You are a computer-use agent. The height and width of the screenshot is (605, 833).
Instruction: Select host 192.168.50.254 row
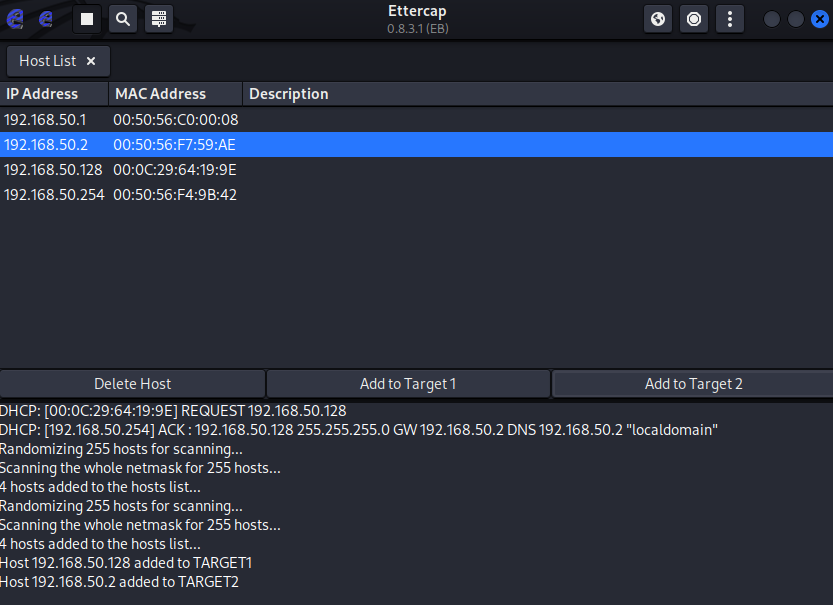click(416, 194)
